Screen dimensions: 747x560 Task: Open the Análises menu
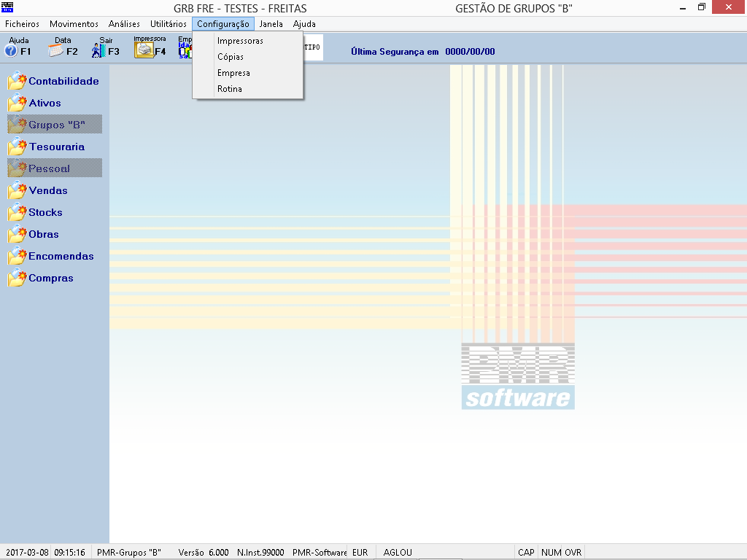coord(124,24)
